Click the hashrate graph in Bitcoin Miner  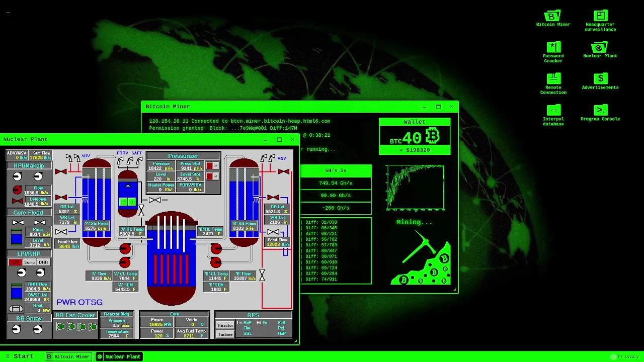point(415,187)
